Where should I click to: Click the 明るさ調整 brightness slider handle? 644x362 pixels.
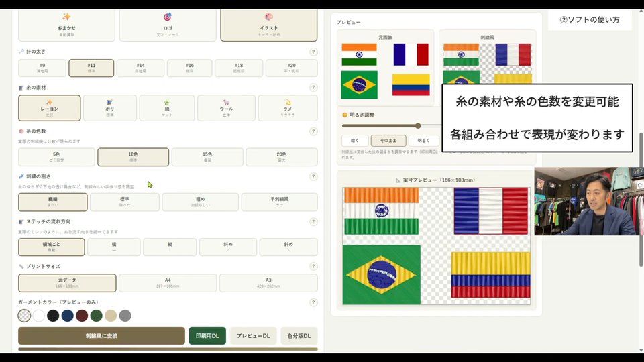[418, 125]
